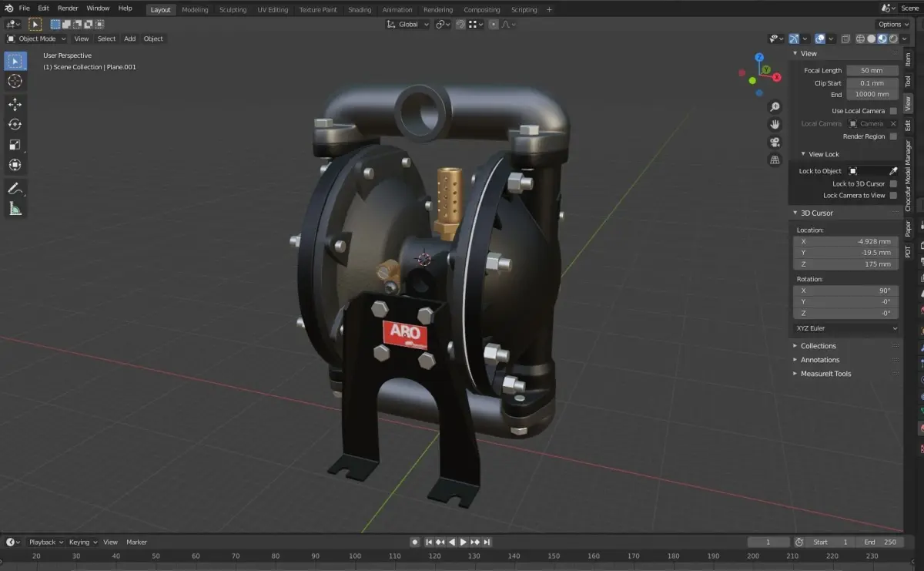Viewport: 924px width, 571px height.
Task: Adjust the 3D Cursor X location field
Action: (846, 241)
